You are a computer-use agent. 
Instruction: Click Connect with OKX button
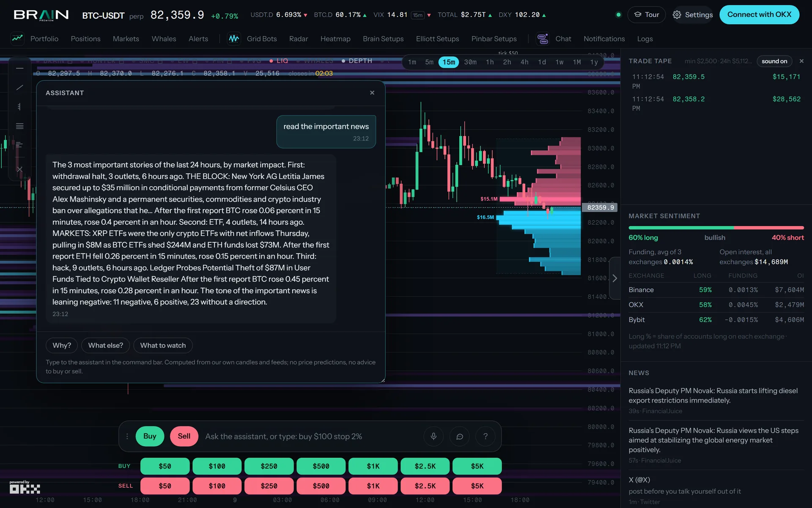pos(759,14)
